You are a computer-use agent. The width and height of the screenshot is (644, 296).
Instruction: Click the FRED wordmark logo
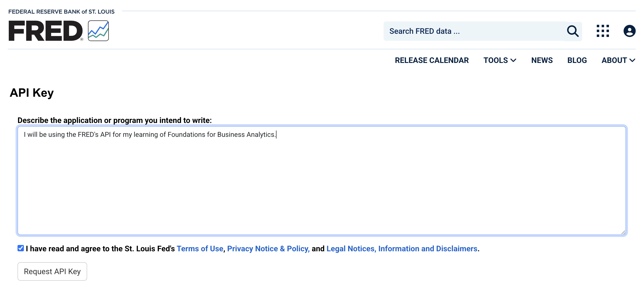pos(46,31)
